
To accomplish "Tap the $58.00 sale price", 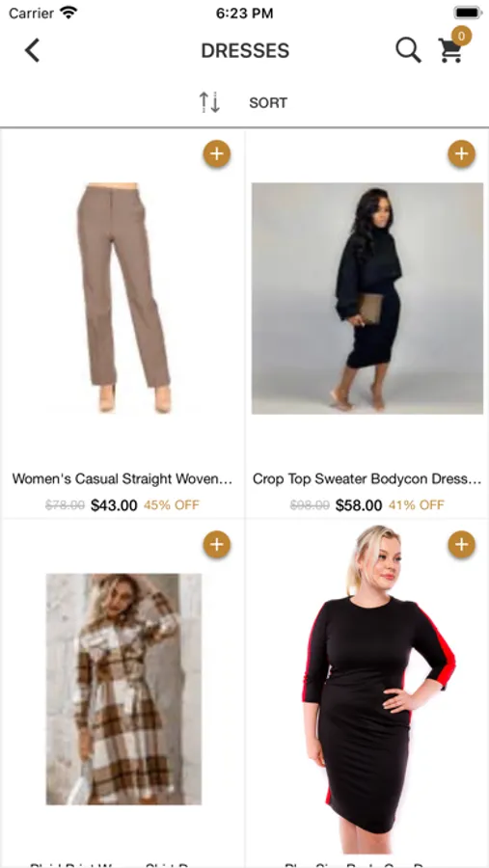I will click(x=359, y=505).
